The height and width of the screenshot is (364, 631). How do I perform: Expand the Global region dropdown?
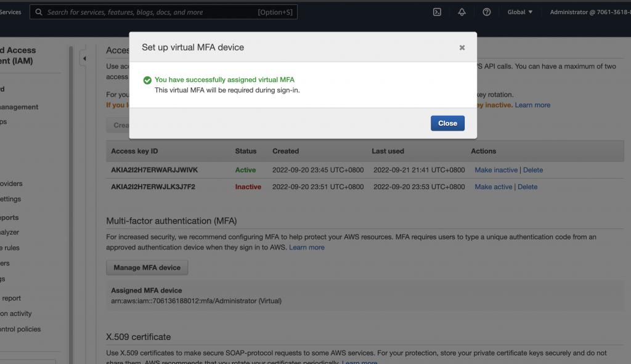point(520,12)
